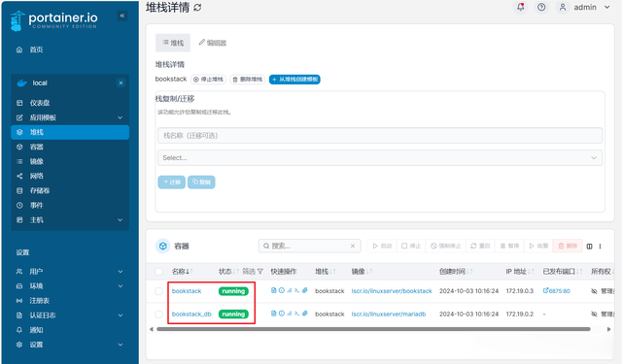Open the notifications bell

pos(521,7)
